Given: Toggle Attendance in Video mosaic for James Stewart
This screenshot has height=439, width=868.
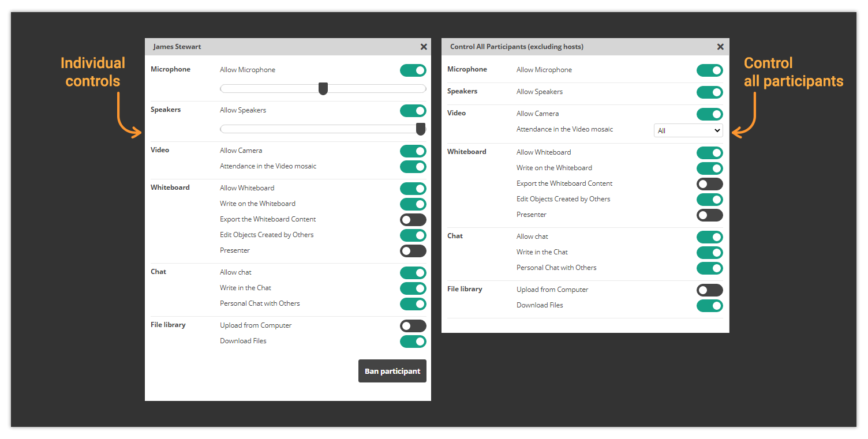Looking at the screenshot, I should 413,167.
